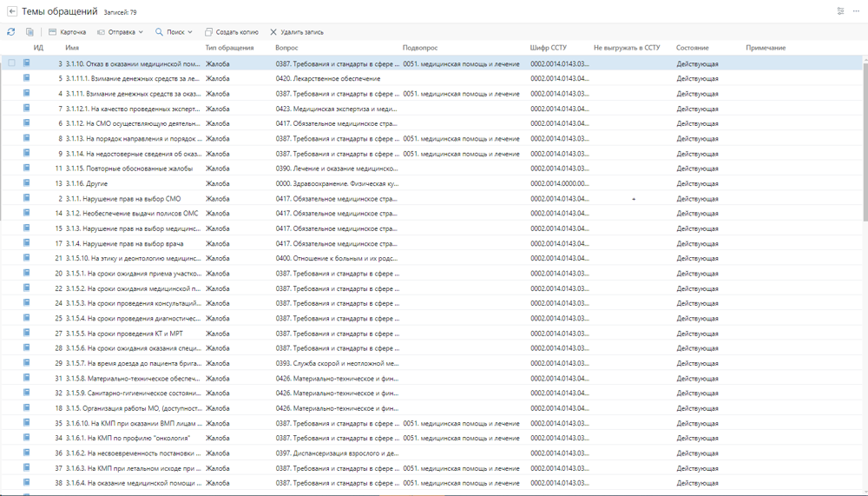868x496 pixels.
Task: Open the three-dots more options menu
Action: click(856, 11)
